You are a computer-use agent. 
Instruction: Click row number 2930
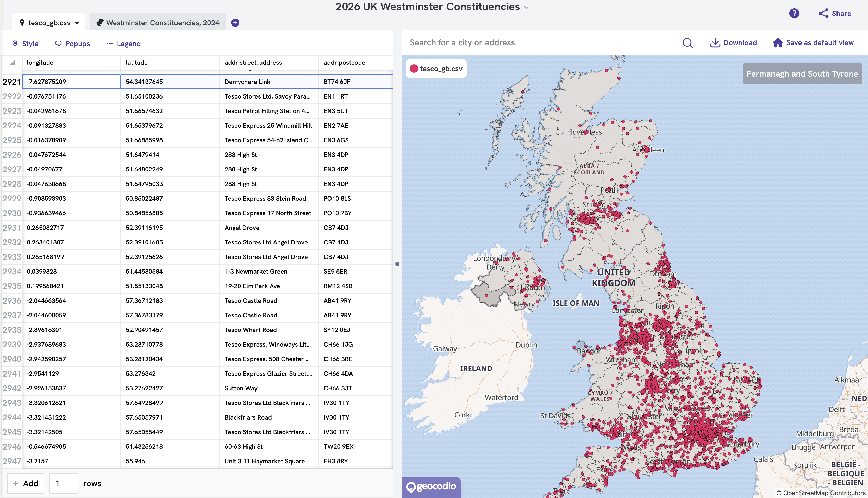(x=12, y=213)
